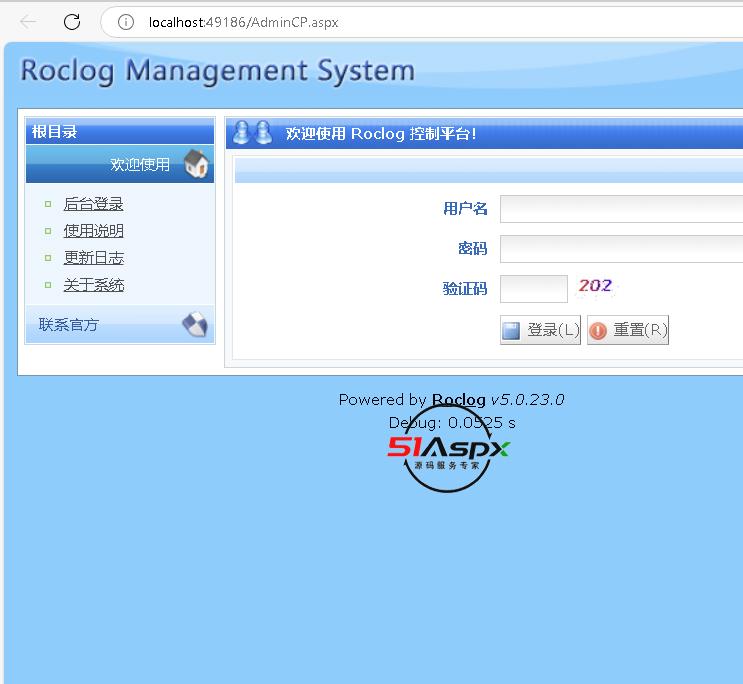Click the users icon in welcome header
This screenshot has width=743, height=684.
253,133
